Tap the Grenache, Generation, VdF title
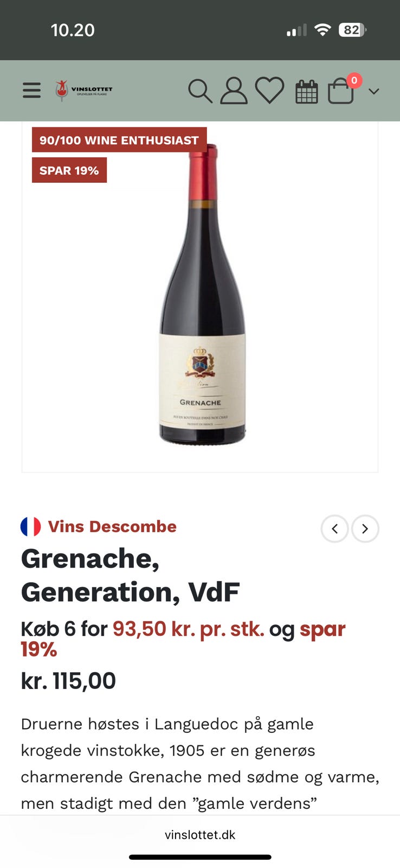 [x=130, y=575]
